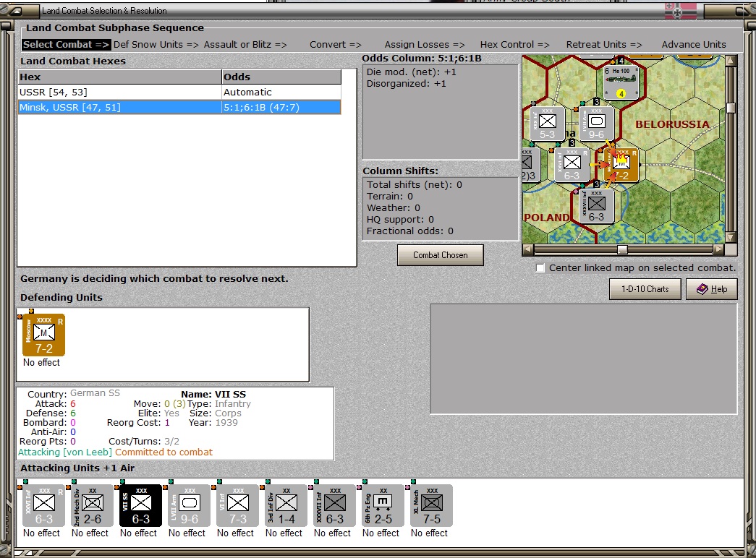Click the POLAND map label
Viewport: 756px width, 558px height.
(x=547, y=218)
